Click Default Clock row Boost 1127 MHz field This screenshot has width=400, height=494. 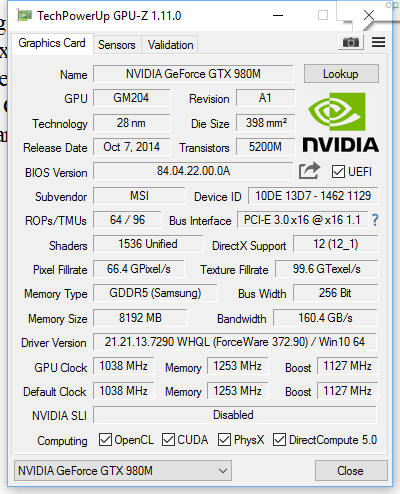coord(348,391)
